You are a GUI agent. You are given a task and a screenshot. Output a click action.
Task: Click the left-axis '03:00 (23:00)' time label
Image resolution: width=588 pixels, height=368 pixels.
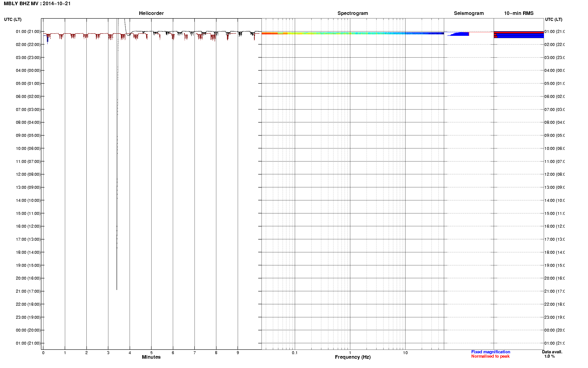point(28,58)
